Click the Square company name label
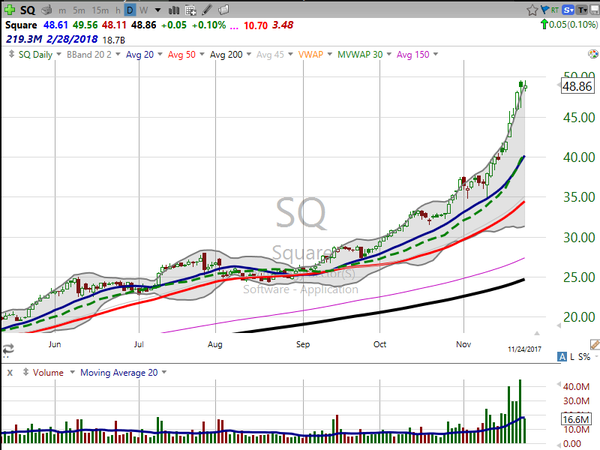600x450 pixels. coord(21,25)
